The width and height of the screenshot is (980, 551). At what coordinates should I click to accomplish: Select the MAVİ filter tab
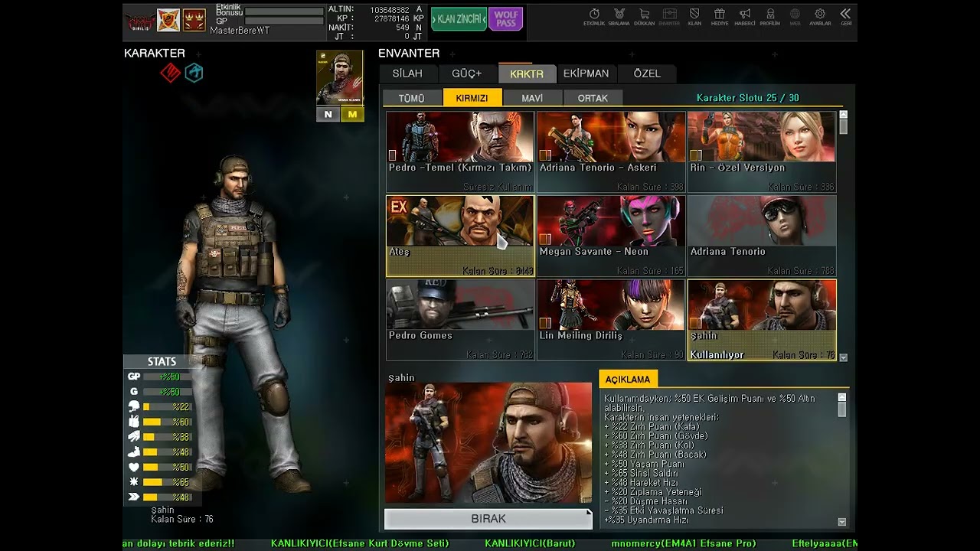point(532,98)
